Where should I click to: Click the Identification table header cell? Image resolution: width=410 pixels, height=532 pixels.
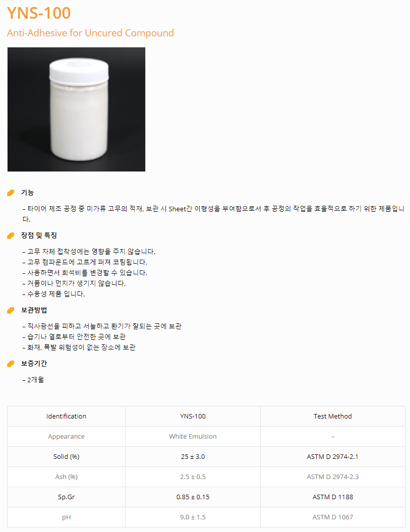[66, 417]
